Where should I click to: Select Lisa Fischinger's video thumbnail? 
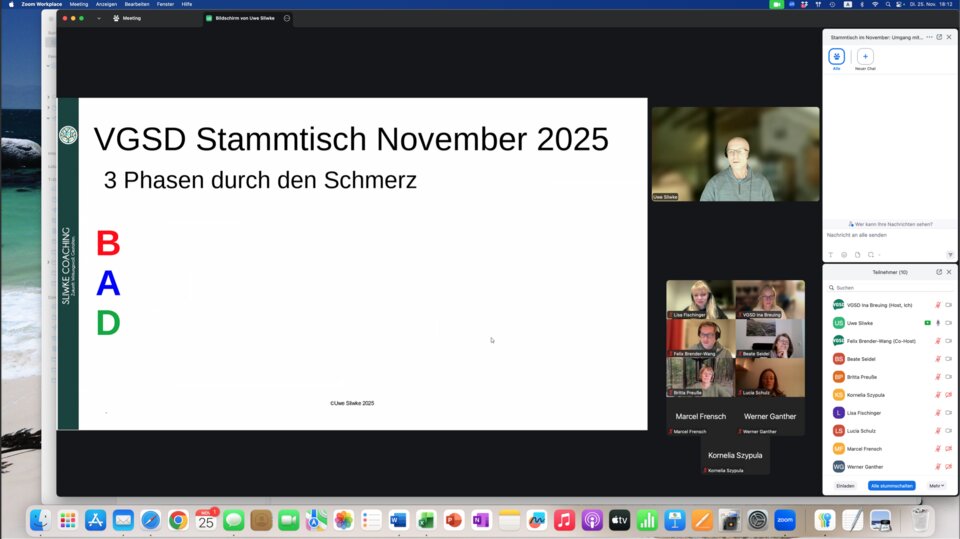700,300
